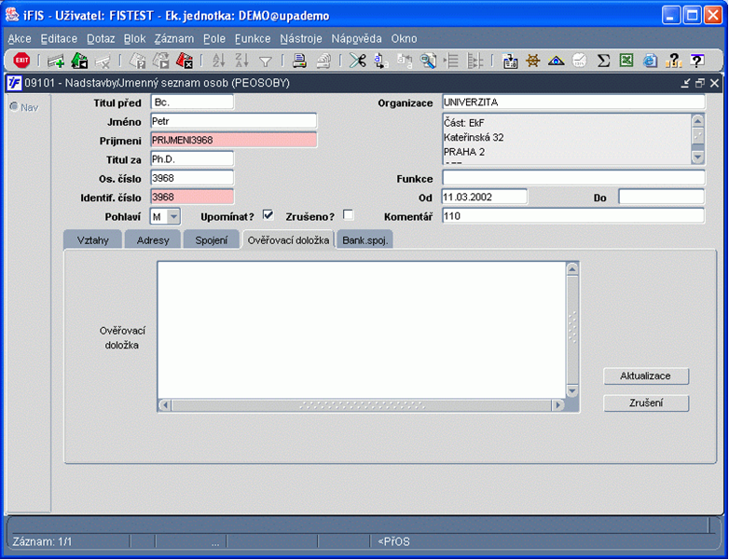Viewport: 729px width, 560px height.
Task: Switch to the Adresy tab
Action: tap(153, 240)
